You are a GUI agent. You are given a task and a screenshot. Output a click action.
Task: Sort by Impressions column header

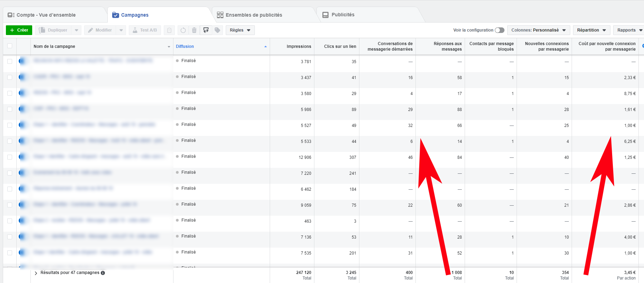pos(299,46)
